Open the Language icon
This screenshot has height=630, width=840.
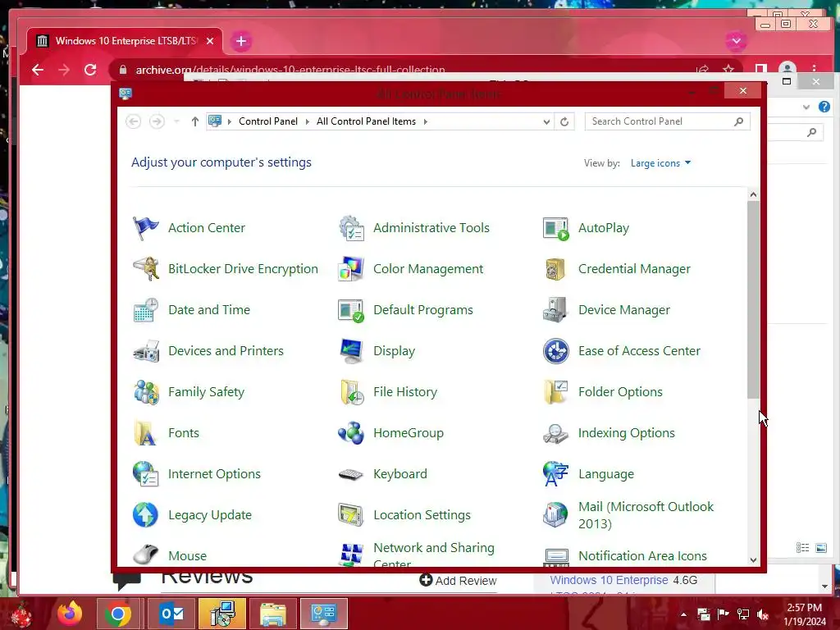click(555, 474)
